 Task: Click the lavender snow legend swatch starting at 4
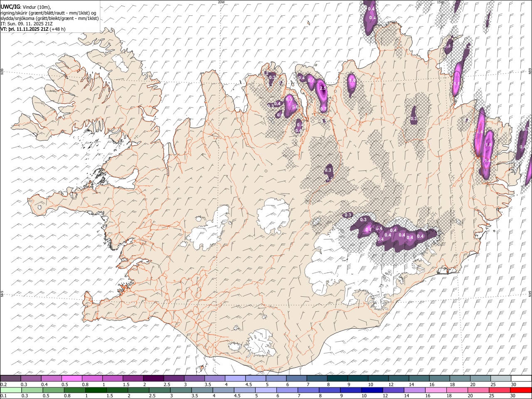[x=235, y=379]
